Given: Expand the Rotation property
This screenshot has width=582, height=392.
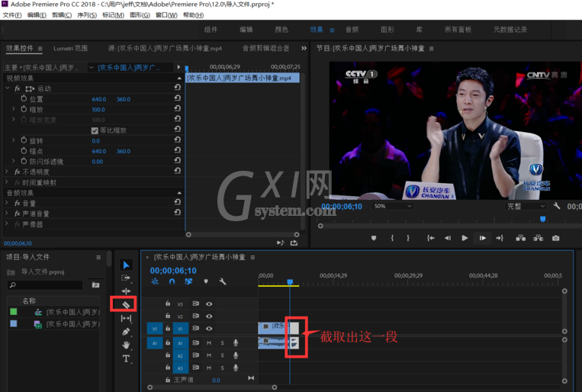Looking at the screenshot, I should [x=14, y=140].
